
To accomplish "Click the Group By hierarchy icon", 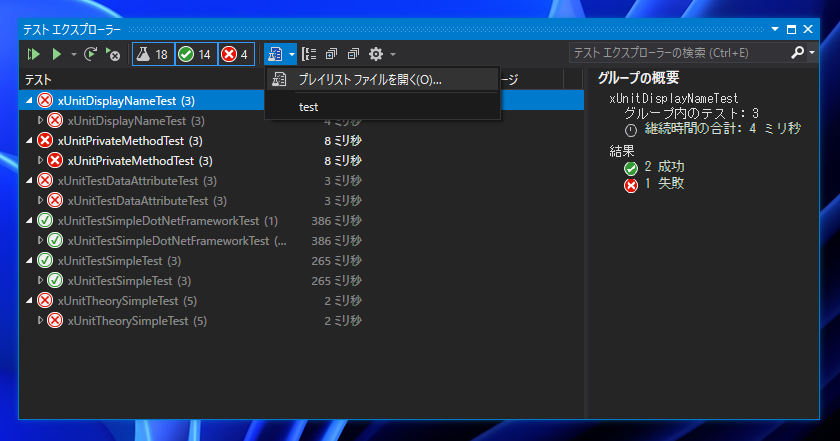I will click(309, 54).
